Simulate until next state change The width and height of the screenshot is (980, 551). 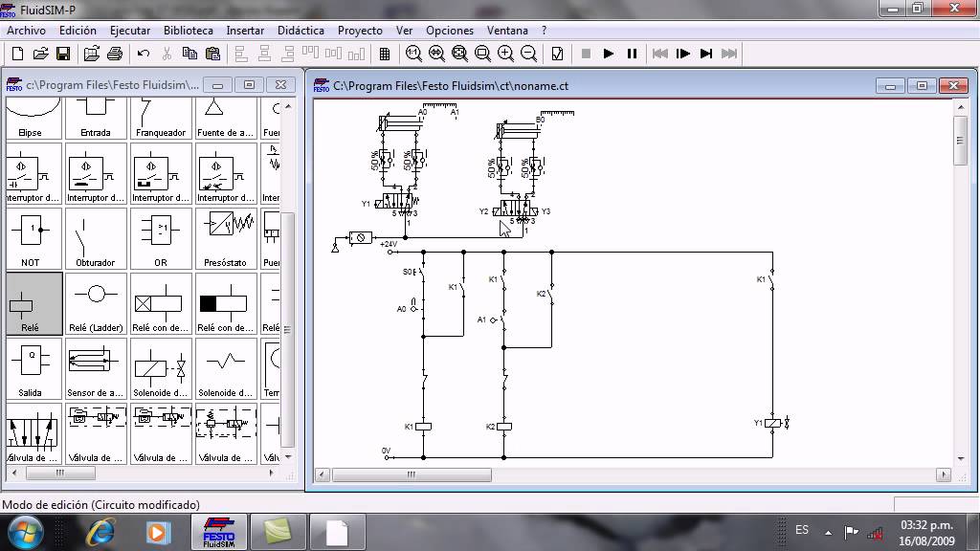tap(706, 54)
